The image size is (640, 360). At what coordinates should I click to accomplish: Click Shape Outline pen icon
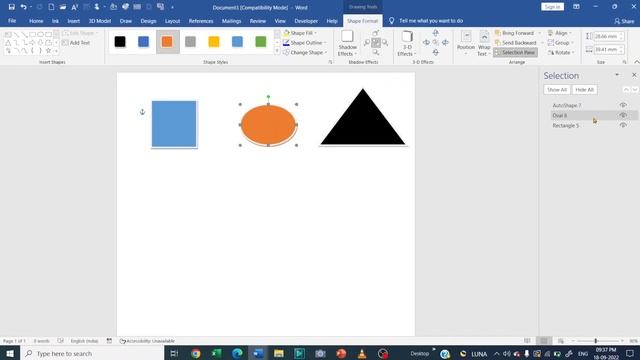[x=286, y=43]
